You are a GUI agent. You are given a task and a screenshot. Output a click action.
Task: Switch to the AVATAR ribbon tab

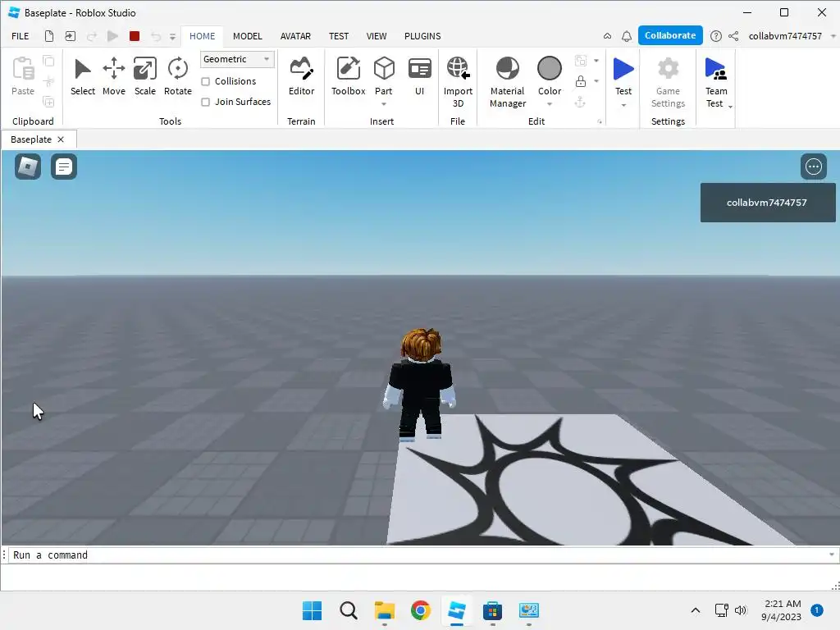click(x=295, y=36)
